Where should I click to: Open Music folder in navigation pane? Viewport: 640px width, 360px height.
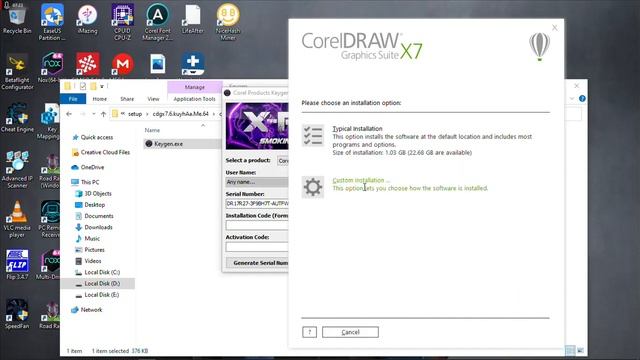(x=92, y=238)
